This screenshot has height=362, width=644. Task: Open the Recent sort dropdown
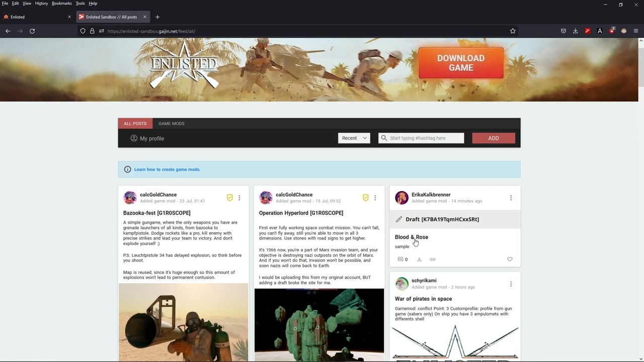point(354,138)
